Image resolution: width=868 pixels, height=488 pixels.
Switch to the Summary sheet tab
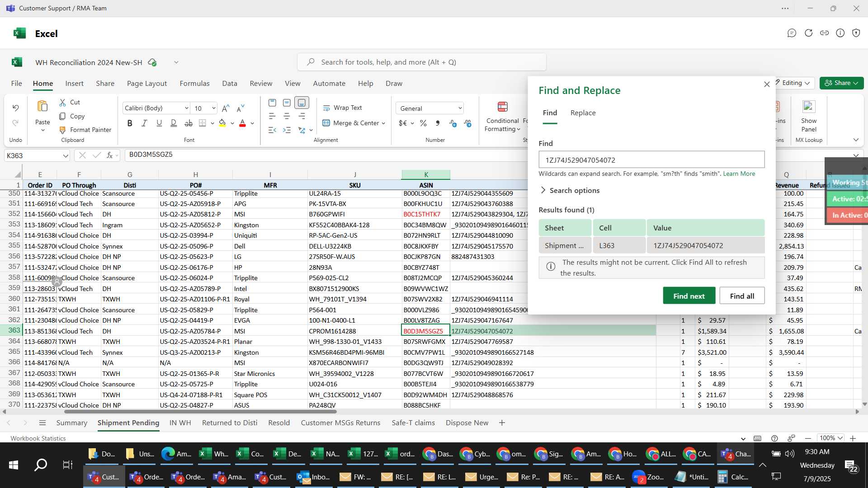click(x=72, y=423)
